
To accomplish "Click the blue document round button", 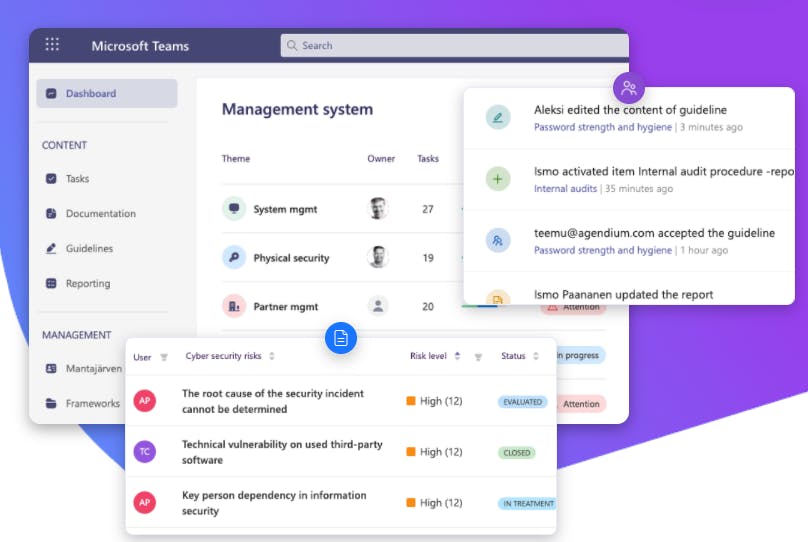I will pos(341,338).
